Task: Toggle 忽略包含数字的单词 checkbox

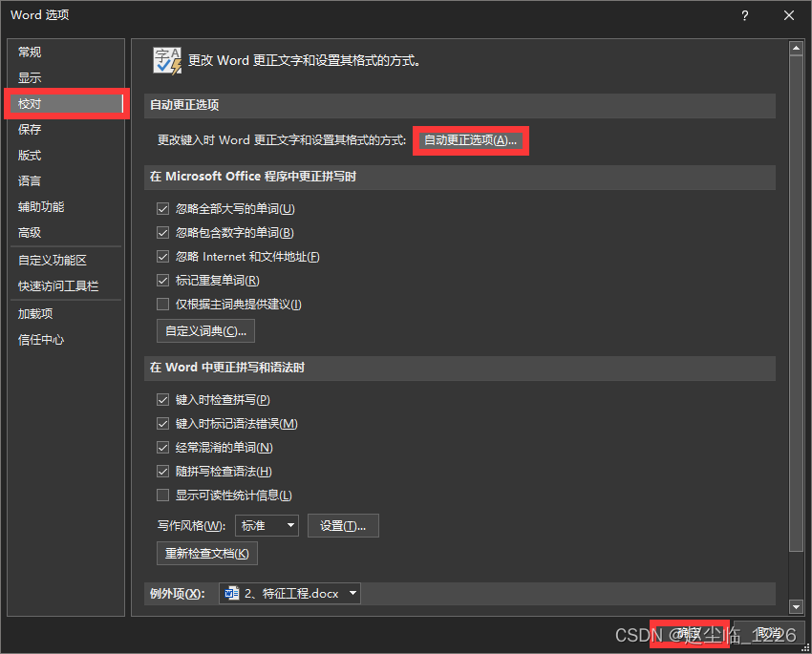Action: (162, 233)
